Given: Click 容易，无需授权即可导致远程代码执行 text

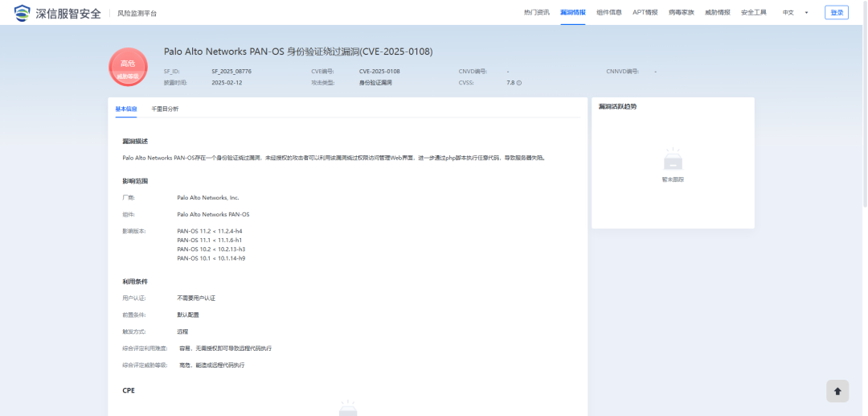Looking at the screenshot, I should pos(225,348).
